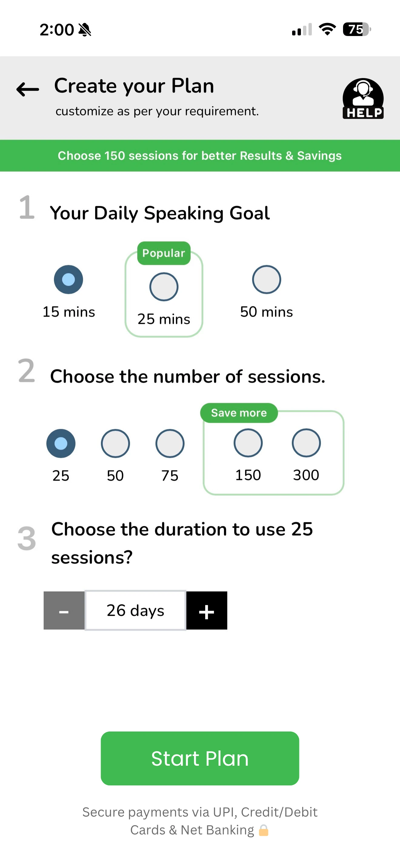This screenshot has height=868, width=400.
Task: Tap the silent mode bell icon
Action: click(85, 30)
